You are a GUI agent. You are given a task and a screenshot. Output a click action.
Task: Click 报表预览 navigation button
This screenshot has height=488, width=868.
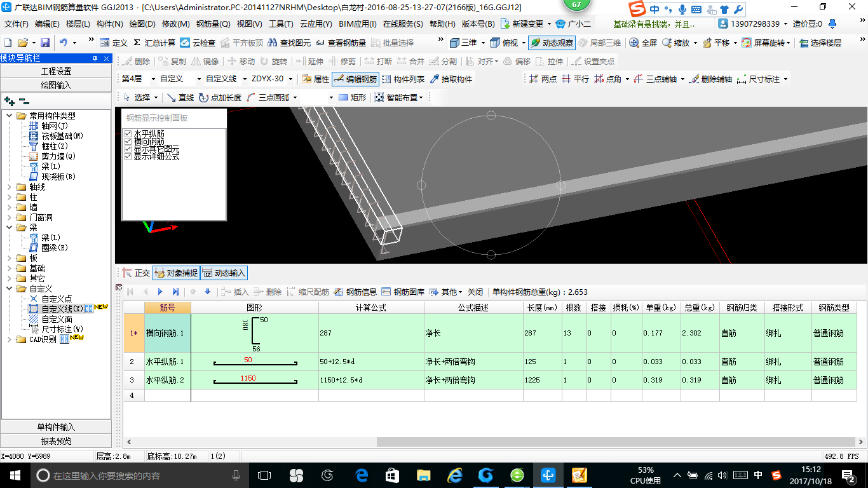56,441
